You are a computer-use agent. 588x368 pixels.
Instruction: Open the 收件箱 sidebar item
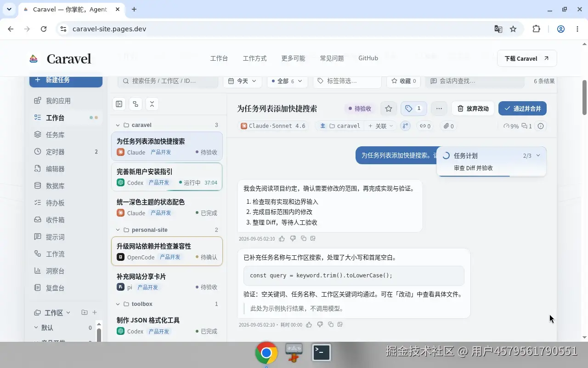66,220
